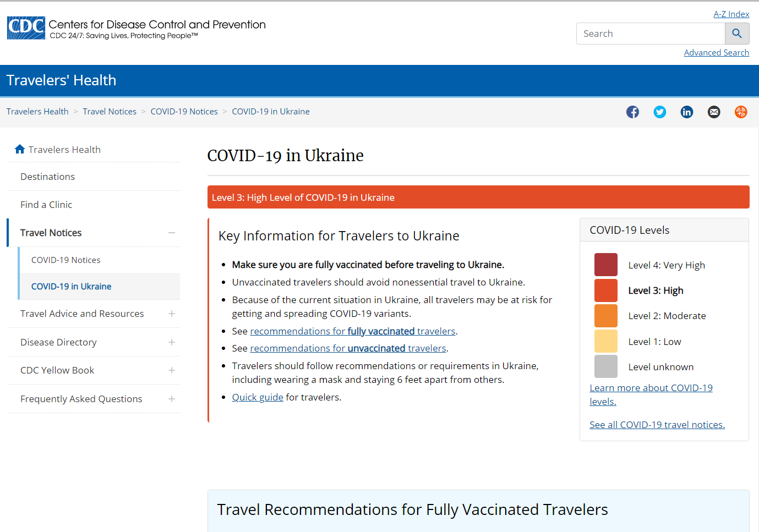Share this page via the email envelope icon
This screenshot has width=759, height=532.
(x=714, y=112)
